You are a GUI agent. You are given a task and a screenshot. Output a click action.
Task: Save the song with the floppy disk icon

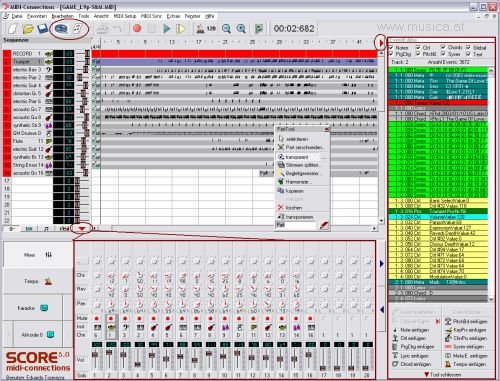43,29
